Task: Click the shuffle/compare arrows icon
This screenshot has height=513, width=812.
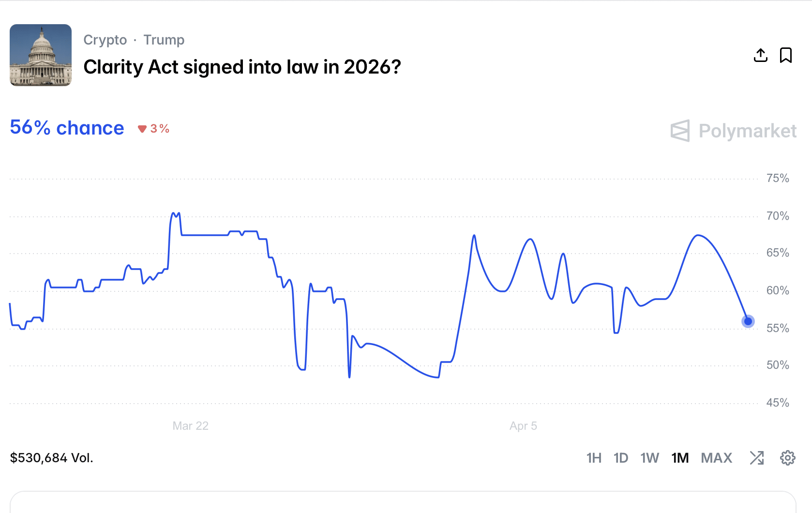Action: [x=757, y=458]
